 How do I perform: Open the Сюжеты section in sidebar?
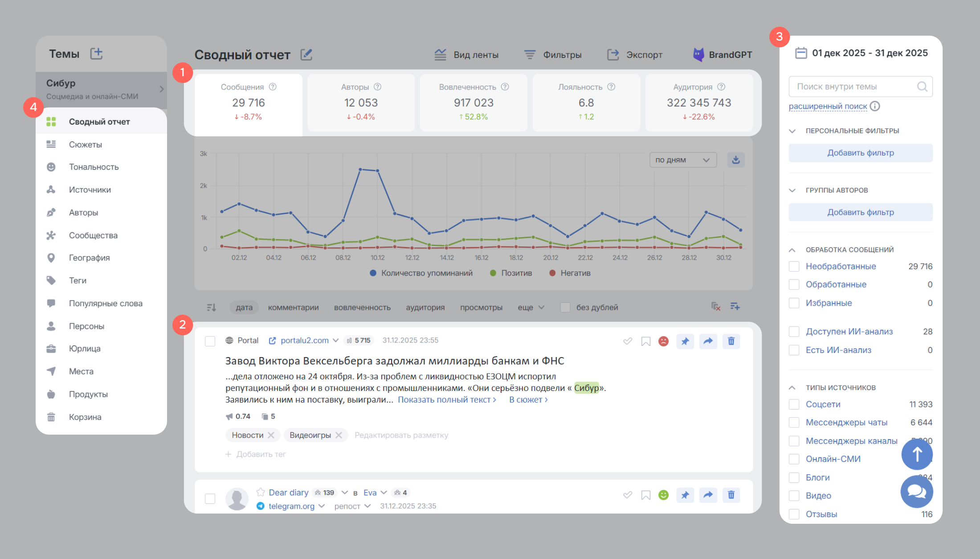(86, 144)
